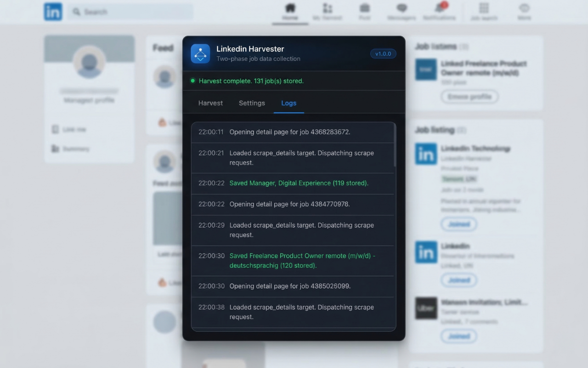Open the Settings tab
588x368 pixels.
(x=252, y=103)
